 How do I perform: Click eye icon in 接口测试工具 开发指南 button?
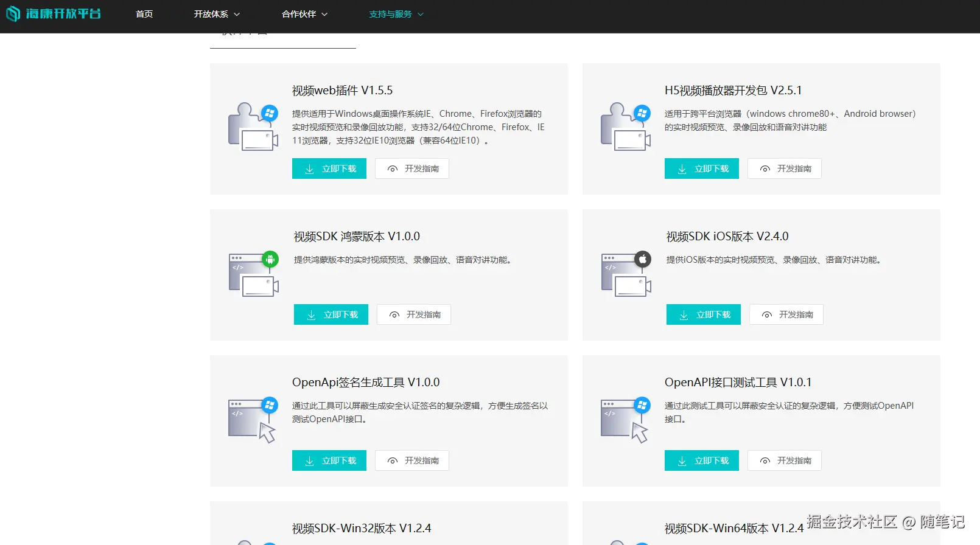[765, 461]
